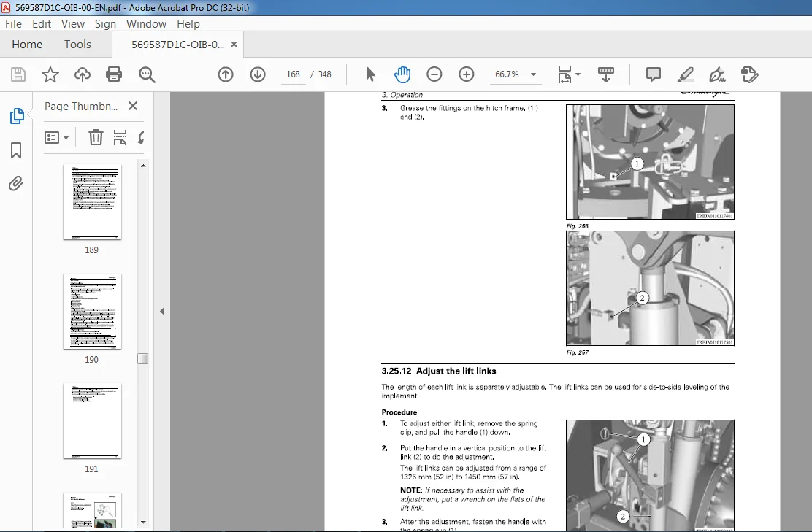Click the '3. Operation' page header text
The image size is (812, 532).
click(402, 95)
